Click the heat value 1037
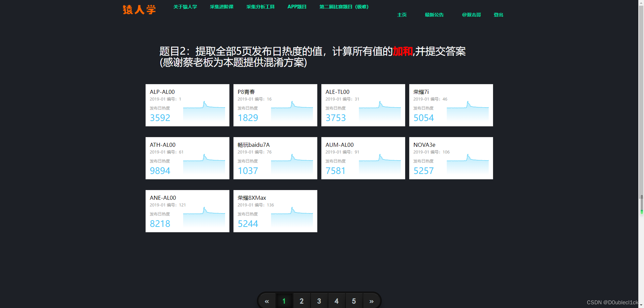Image resolution: width=644 pixels, height=308 pixels. pyautogui.click(x=248, y=171)
